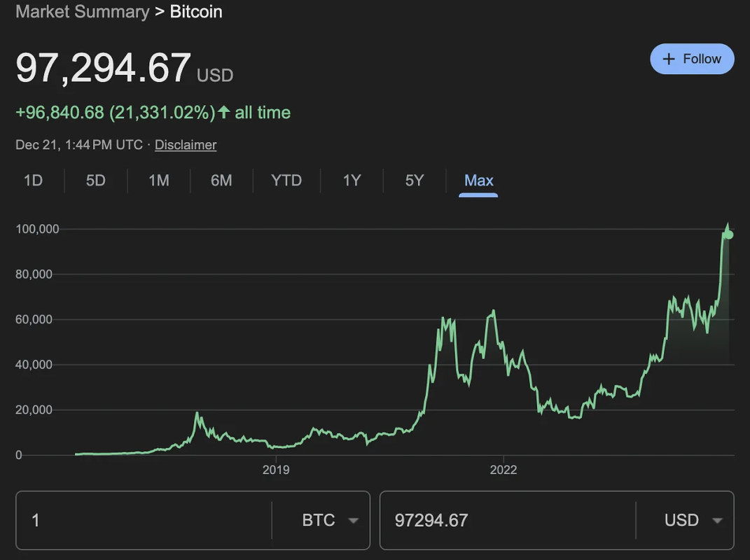Switch to the 1D time range
The image size is (750, 560).
(33, 181)
